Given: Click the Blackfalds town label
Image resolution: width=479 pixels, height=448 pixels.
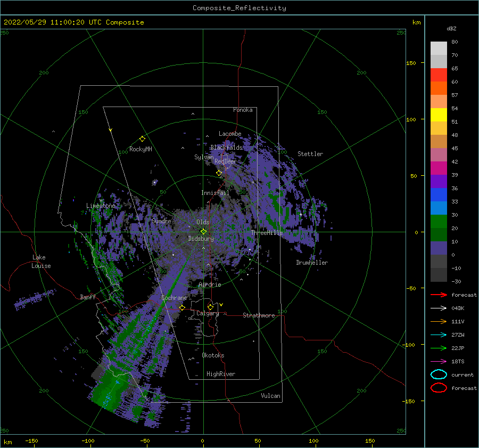Looking at the screenshot, I should [226, 148].
